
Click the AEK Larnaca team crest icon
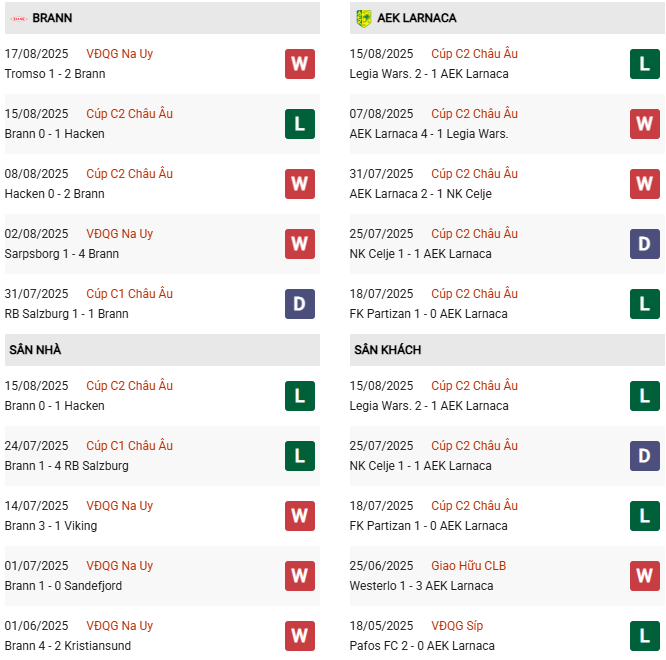coord(363,18)
